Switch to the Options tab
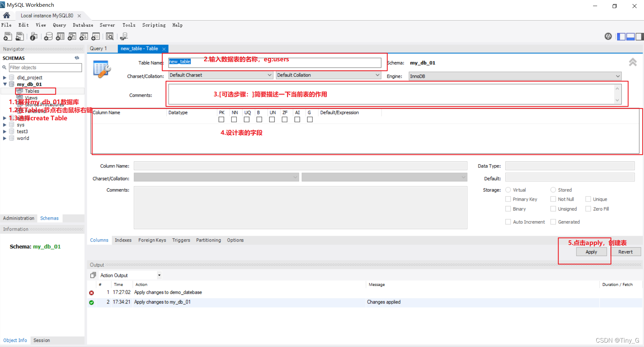Viewport: 644px width, 347px height. pos(235,240)
